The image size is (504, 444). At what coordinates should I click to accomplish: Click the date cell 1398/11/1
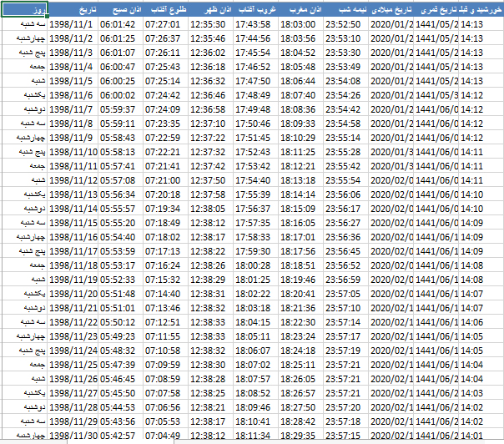click(73, 24)
